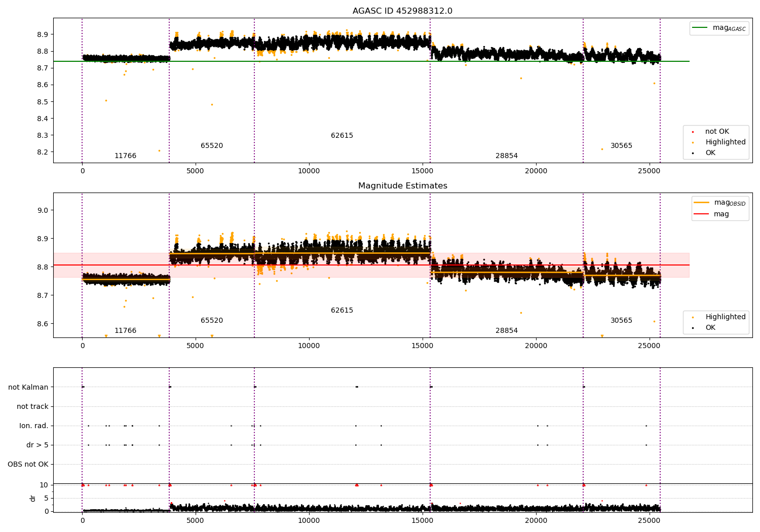The image size is (760, 532).
Task: Select 'not OK' in the top plot legend
Action: 717,132
